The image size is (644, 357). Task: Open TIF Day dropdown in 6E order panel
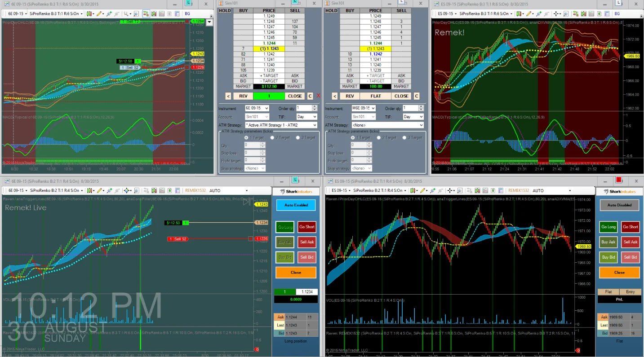coord(307,117)
